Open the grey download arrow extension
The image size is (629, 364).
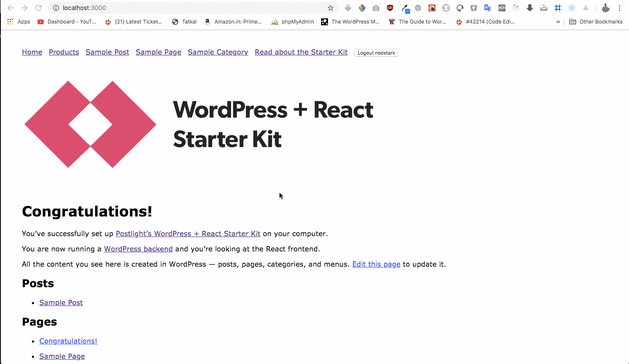click(x=348, y=8)
